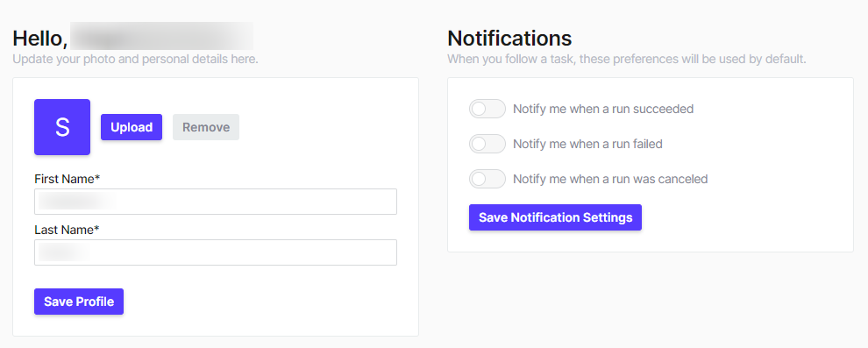868x348 pixels.
Task: Click the Notifications section heading
Action: pos(509,39)
